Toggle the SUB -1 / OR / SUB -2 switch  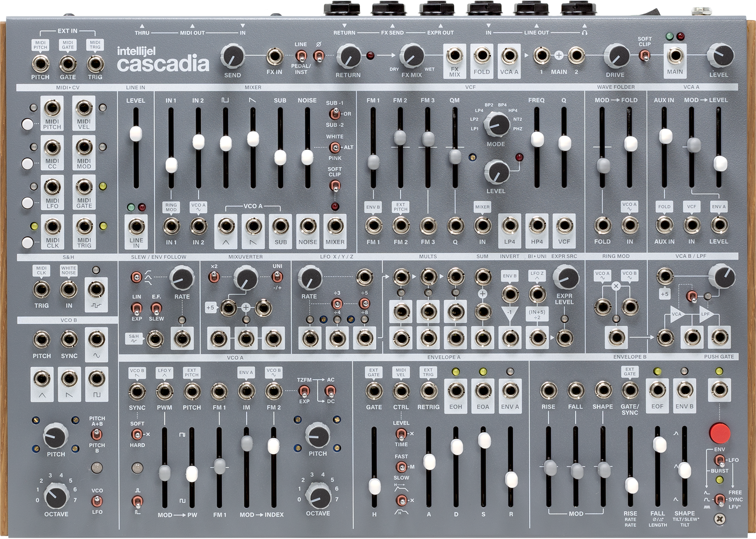(334, 114)
